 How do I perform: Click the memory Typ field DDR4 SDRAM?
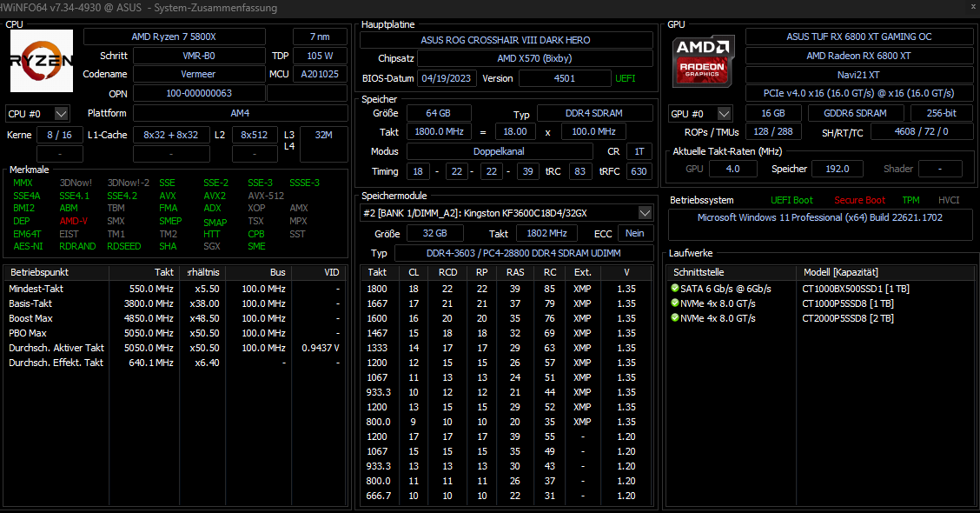594,113
